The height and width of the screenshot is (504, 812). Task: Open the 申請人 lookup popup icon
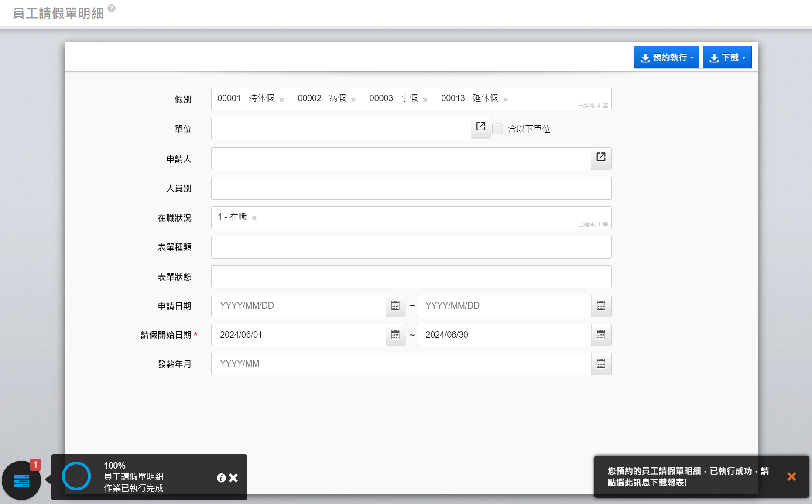[x=601, y=157]
